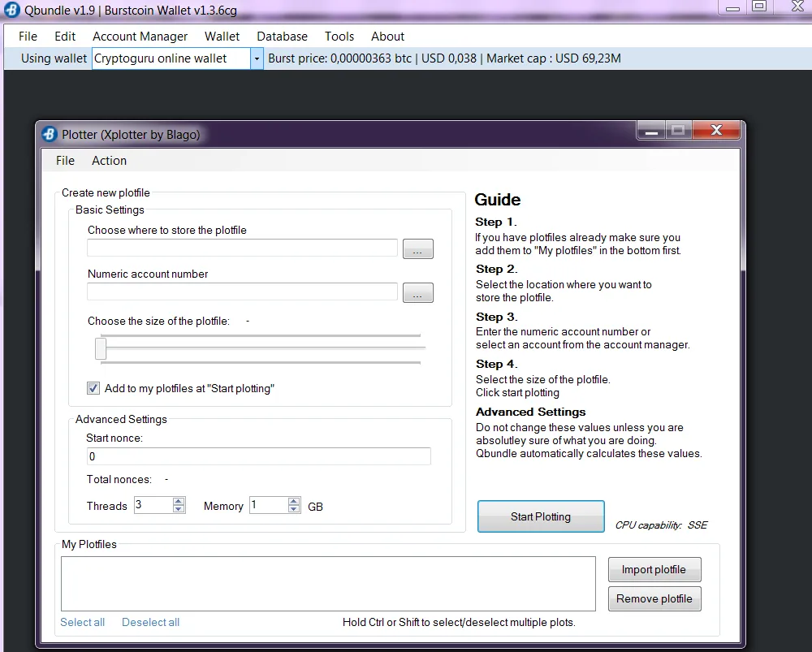Increase Memory GB with up arrow
812x652 pixels.
click(x=294, y=501)
